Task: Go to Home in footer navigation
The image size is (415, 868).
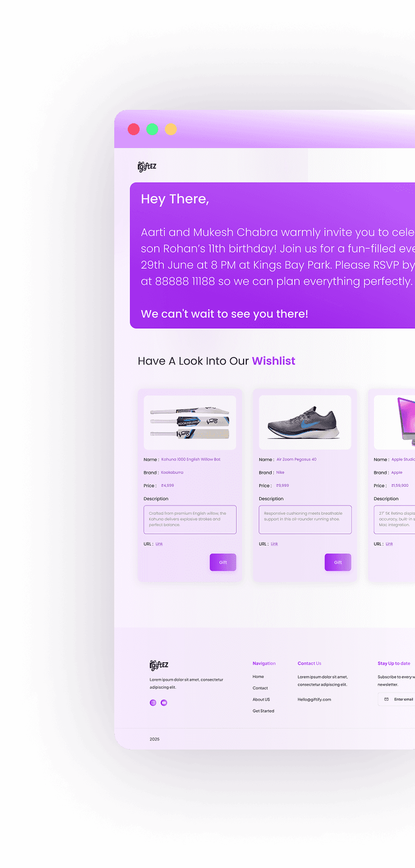Action: 258,677
